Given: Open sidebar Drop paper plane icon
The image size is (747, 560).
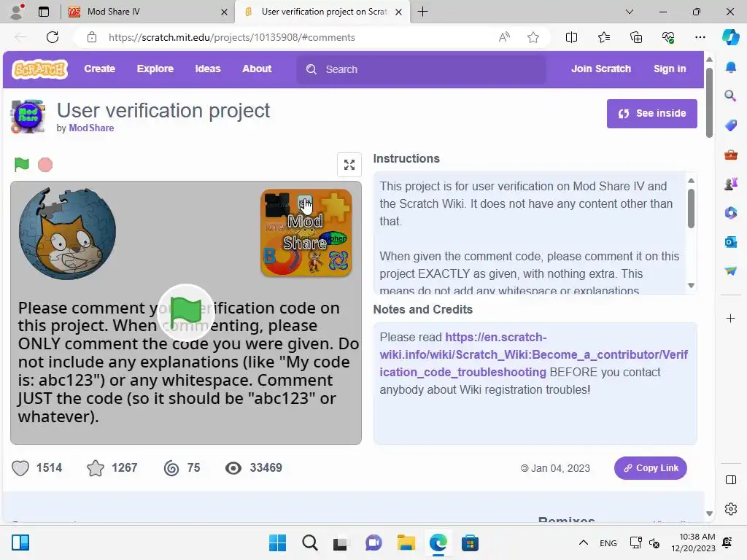Looking at the screenshot, I should [730, 271].
